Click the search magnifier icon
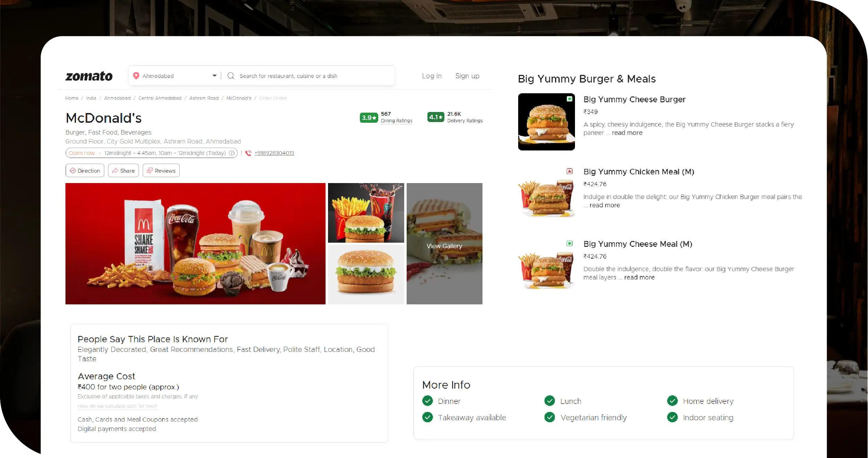 pos(231,76)
